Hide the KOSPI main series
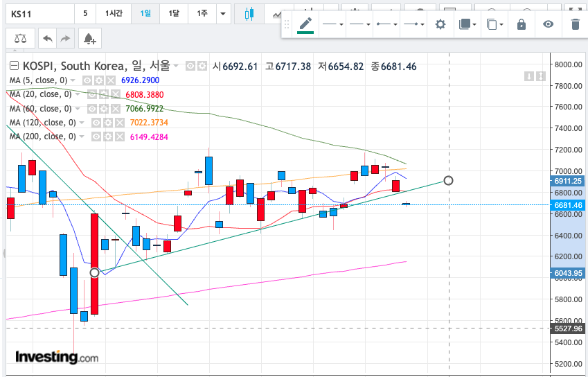 190,67
